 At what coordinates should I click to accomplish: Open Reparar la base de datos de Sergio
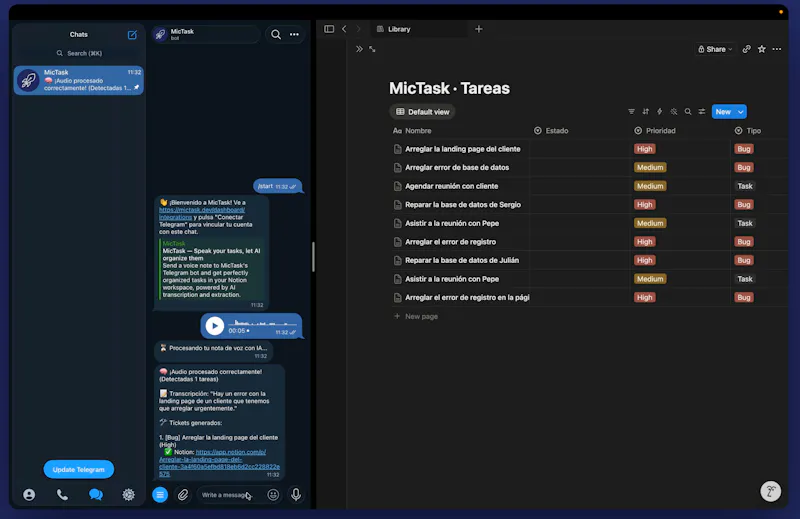[x=463, y=205]
